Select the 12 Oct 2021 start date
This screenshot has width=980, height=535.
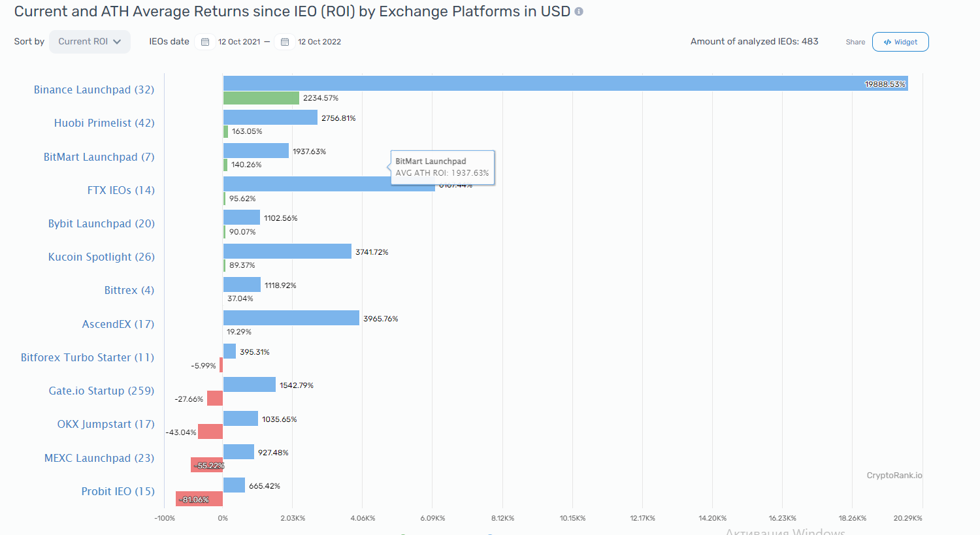239,42
